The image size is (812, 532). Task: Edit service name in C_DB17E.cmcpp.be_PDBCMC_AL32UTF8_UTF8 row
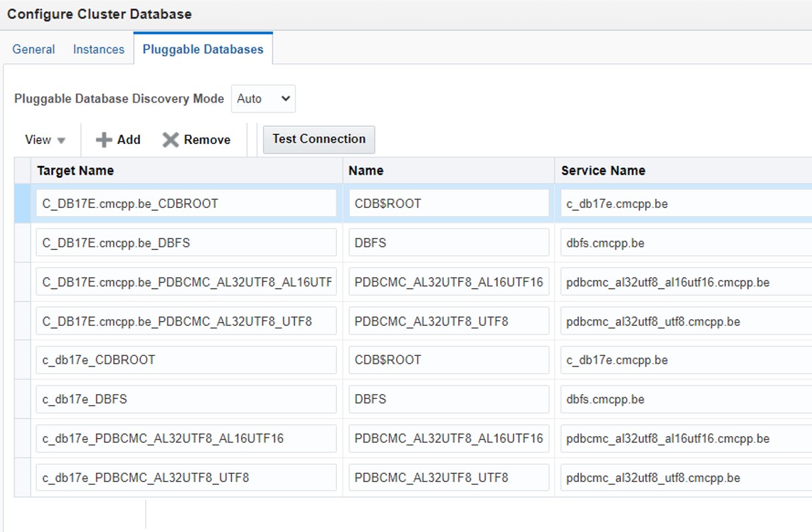click(x=686, y=321)
